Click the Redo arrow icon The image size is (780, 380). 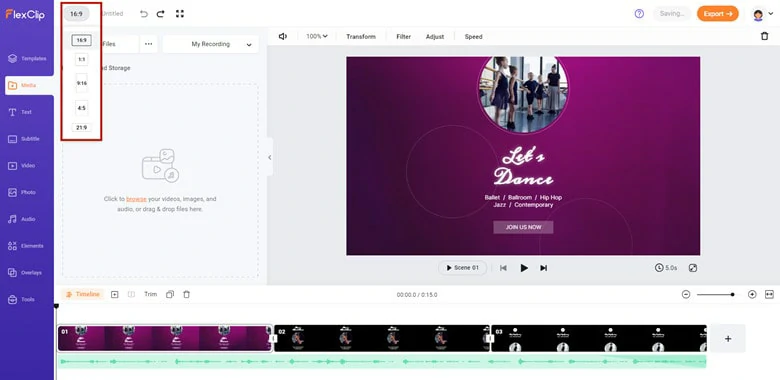click(x=161, y=14)
